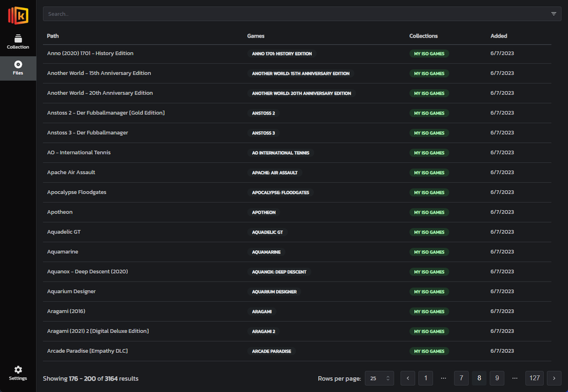Select path 'Aquanox – Deep Descent (2020)'

click(x=87, y=272)
